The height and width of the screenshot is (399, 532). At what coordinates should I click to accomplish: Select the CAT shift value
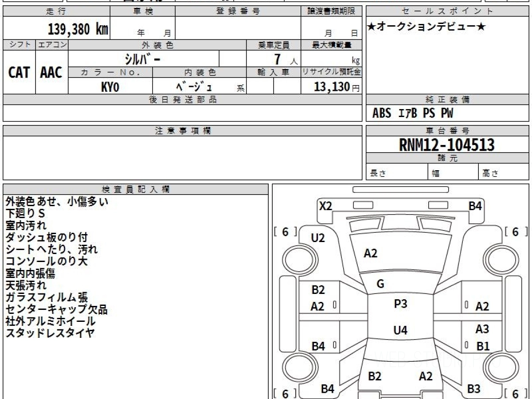coord(19,72)
